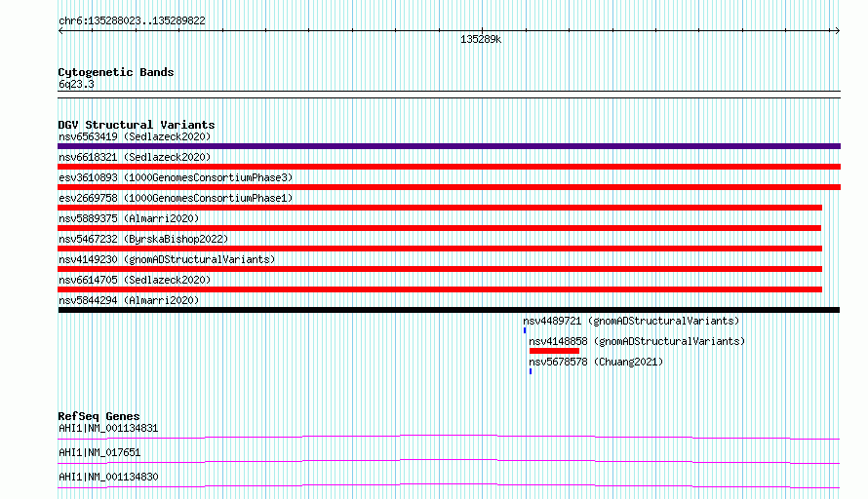This screenshot has height=499, width=868.
Task: Click the red esv2669758 variant bar
Action: [x=440, y=208]
